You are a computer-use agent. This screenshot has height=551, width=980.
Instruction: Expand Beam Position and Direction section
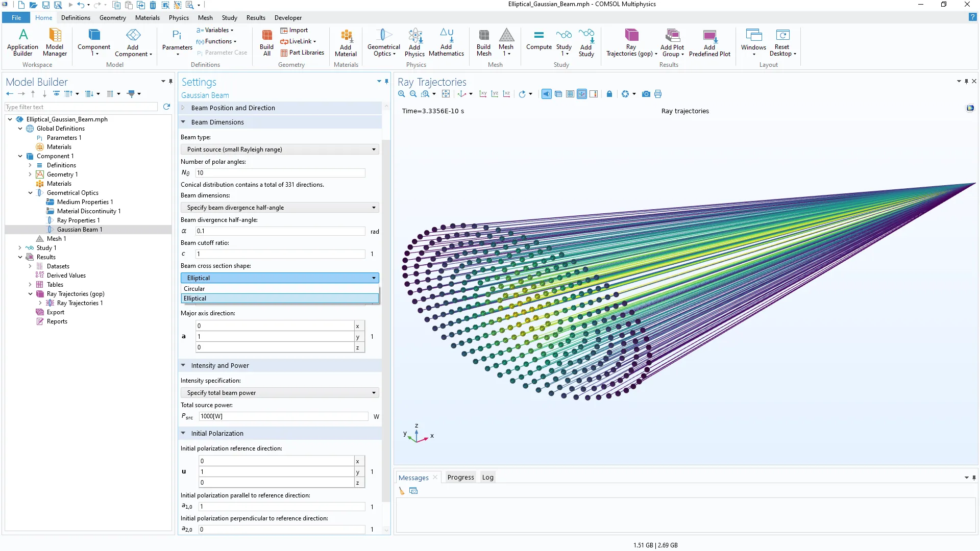point(233,108)
